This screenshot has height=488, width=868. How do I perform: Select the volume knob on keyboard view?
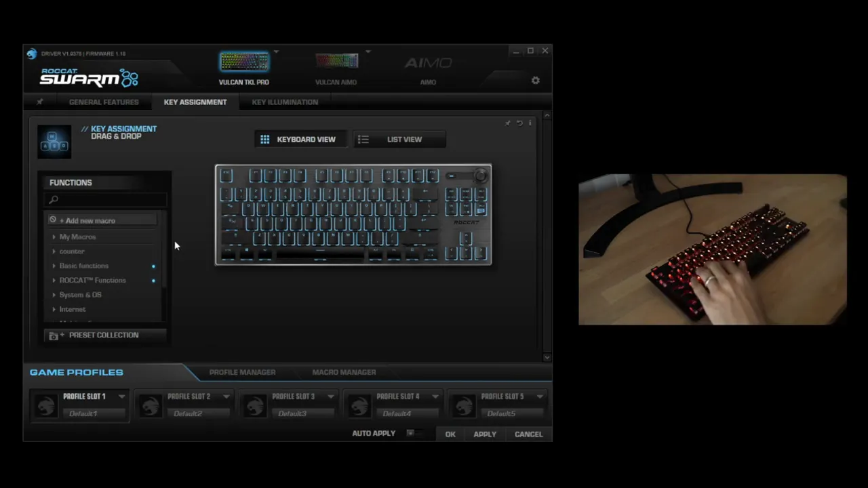[x=480, y=176]
